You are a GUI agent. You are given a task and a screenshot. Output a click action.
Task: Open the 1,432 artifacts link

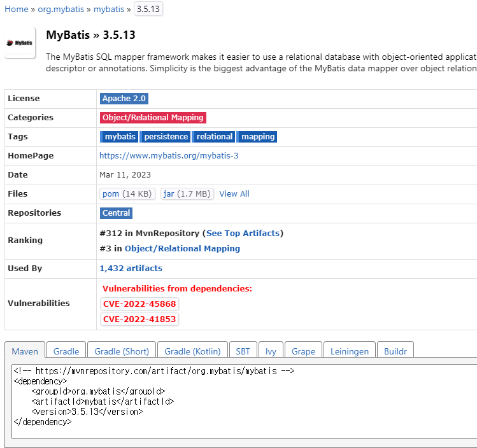131,269
